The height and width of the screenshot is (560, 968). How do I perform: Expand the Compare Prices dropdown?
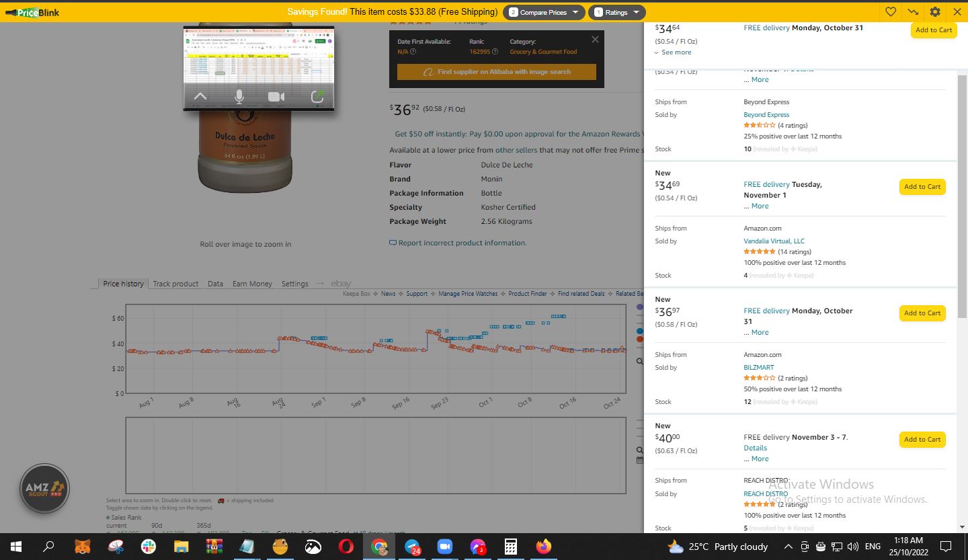point(543,12)
